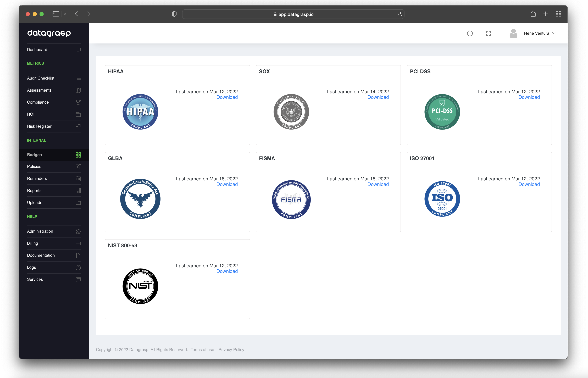The image size is (588, 378).
Task: Toggle the Safari sidebar panel button
Action: click(x=56, y=14)
